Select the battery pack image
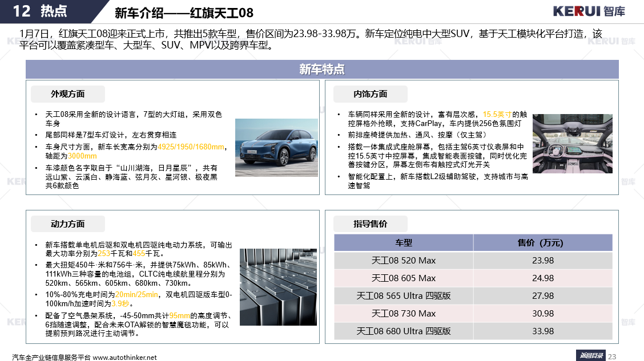This screenshot has width=644, height=361. [x=278, y=287]
